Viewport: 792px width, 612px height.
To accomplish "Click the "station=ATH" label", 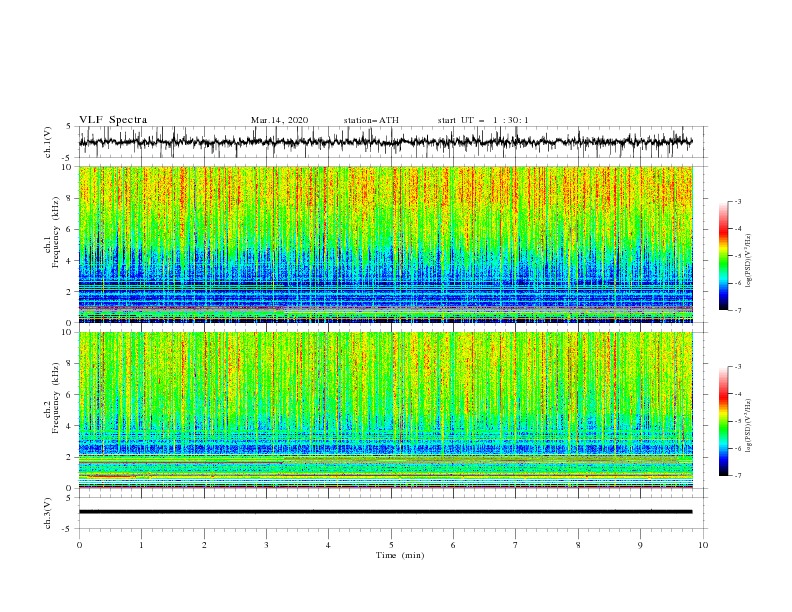I will coord(371,120).
